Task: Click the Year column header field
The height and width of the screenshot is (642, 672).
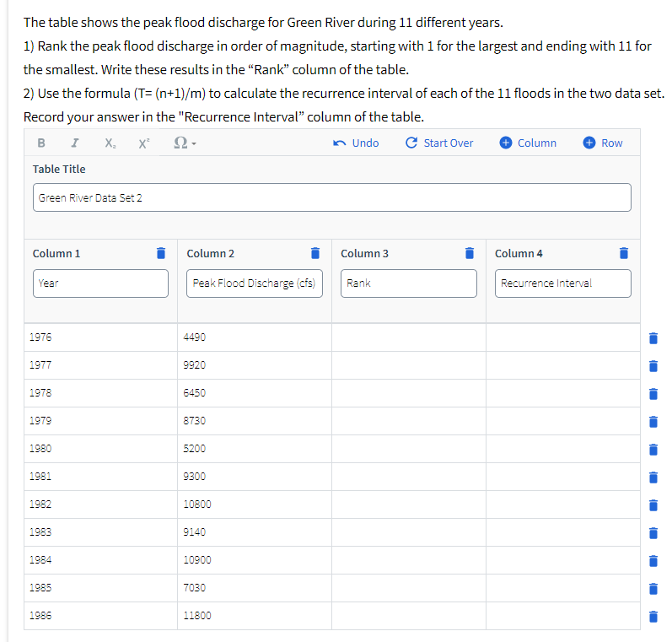Action: tap(100, 283)
